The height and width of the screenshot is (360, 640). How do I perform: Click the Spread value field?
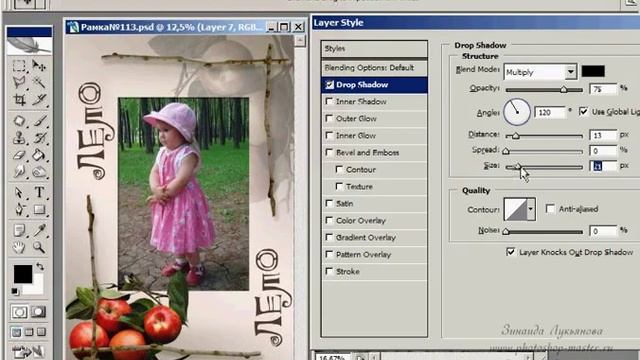coord(603,151)
